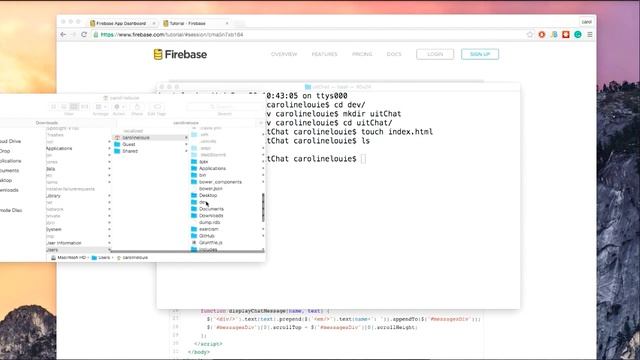Open the OVERVIEW nav item
This screenshot has height=360, width=640.
pos(284,54)
